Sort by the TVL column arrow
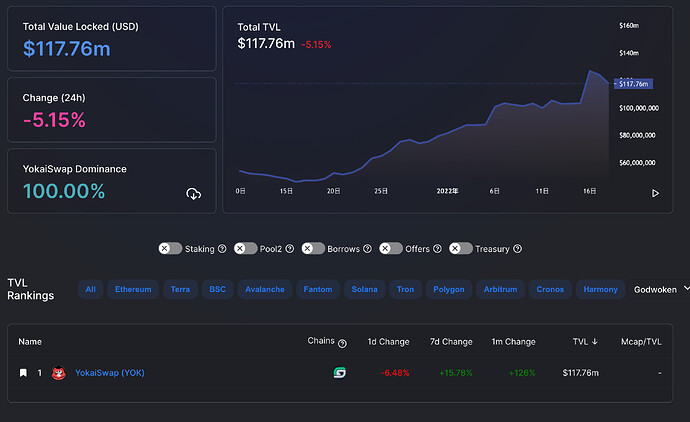690x422 pixels. point(595,341)
